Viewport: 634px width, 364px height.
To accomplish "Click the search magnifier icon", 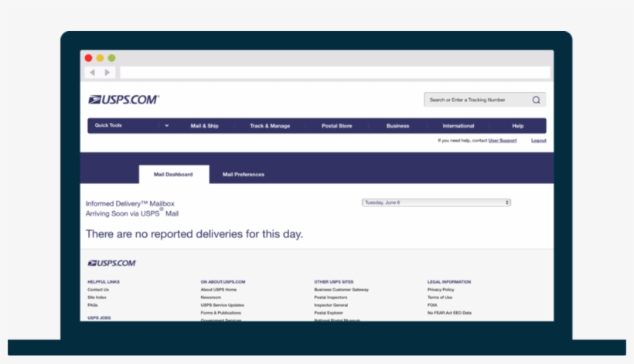I will pyautogui.click(x=536, y=100).
